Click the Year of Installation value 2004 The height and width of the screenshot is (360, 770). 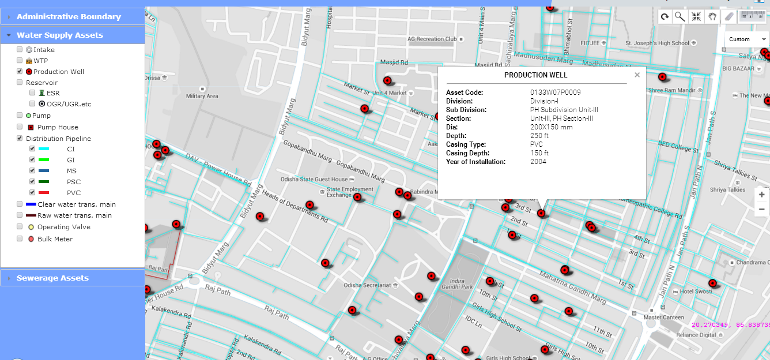(x=538, y=162)
